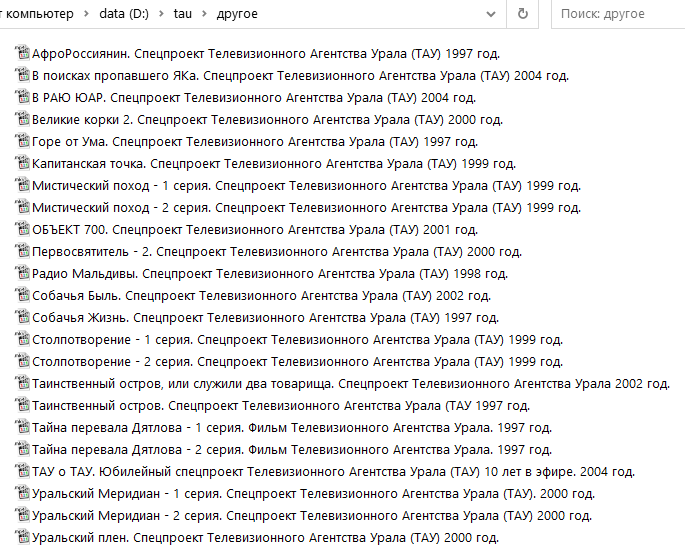This screenshot has height=554, width=685.
Task: Select В РАЮ ЮАР 2004 file name
Action: (x=254, y=97)
